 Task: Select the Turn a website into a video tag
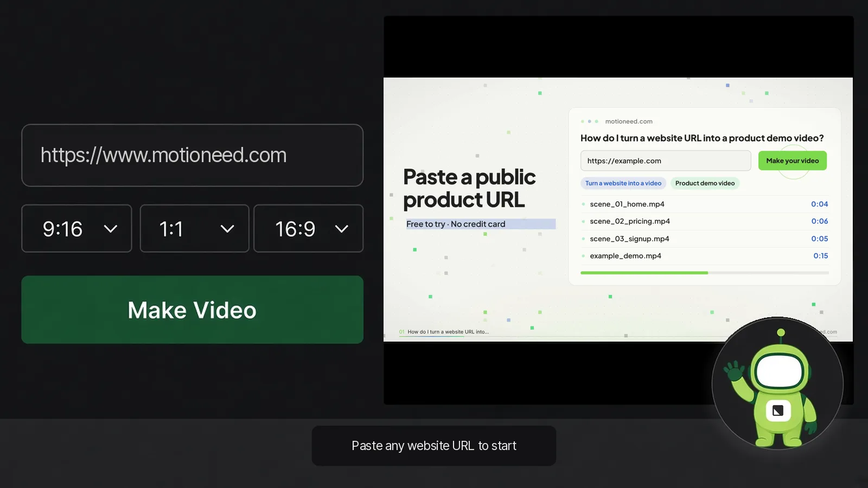(x=623, y=183)
